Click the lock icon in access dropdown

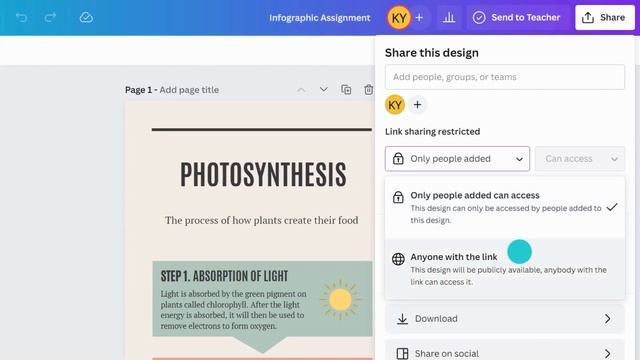[x=398, y=158]
